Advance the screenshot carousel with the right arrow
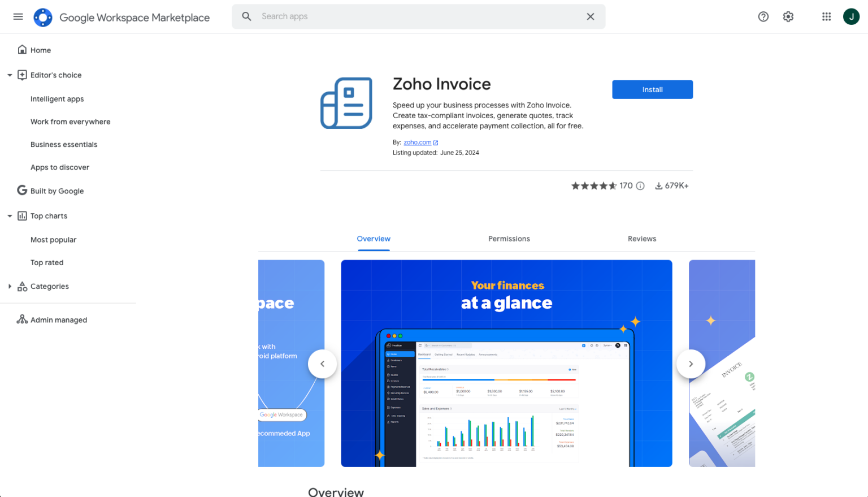 (691, 364)
